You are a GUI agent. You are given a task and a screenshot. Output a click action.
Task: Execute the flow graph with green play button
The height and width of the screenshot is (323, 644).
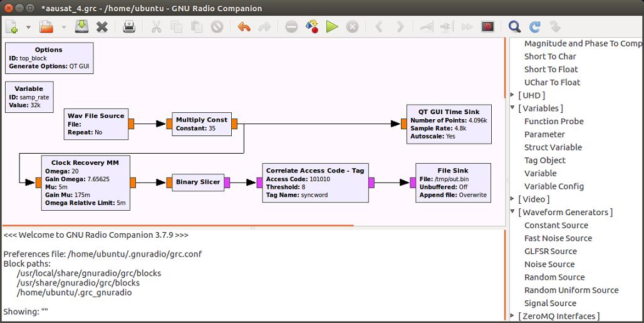(332, 27)
